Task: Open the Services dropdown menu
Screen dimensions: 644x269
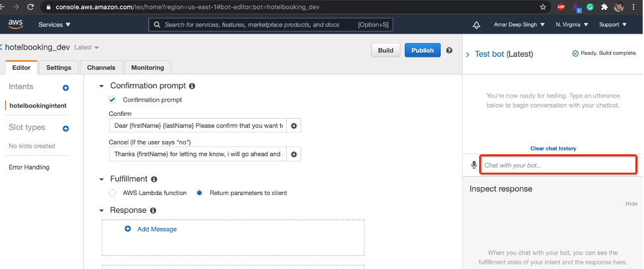Action: click(x=55, y=24)
